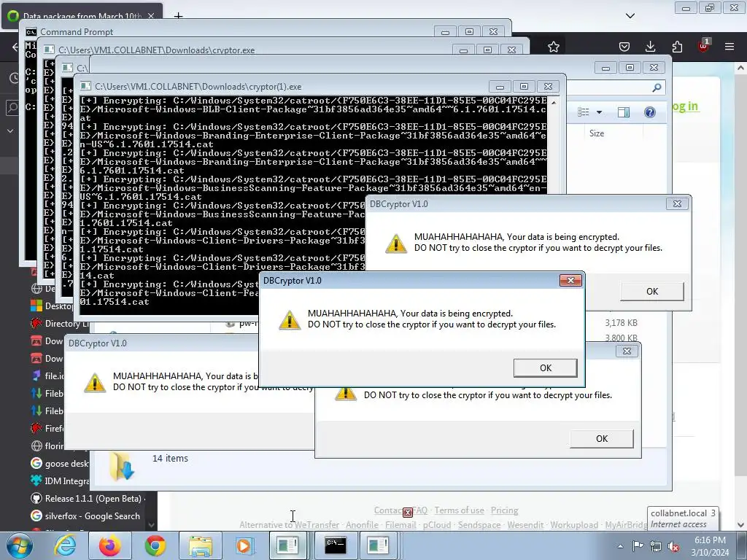Open system menu of cryptor(1).exe window
This screenshot has width=747, height=560.
(x=86, y=87)
